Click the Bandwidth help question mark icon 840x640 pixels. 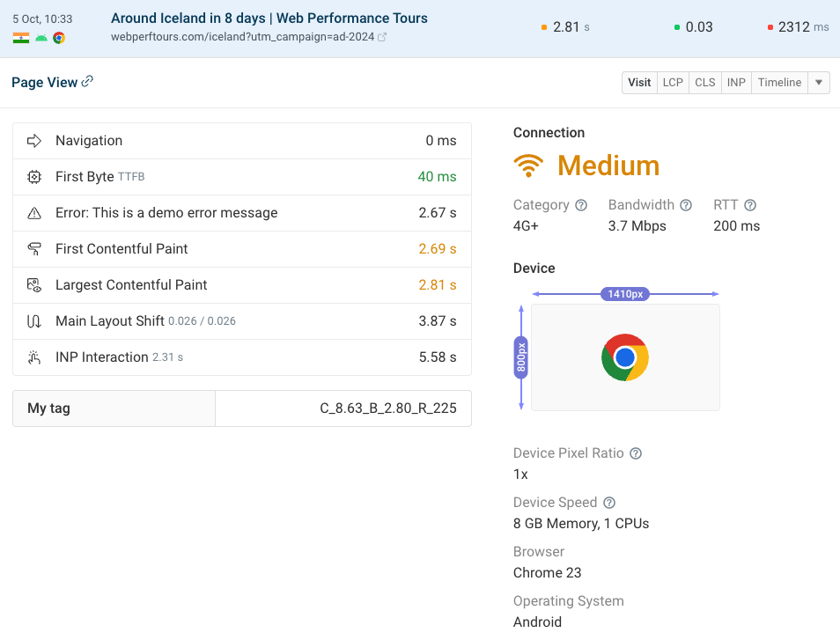686,205
